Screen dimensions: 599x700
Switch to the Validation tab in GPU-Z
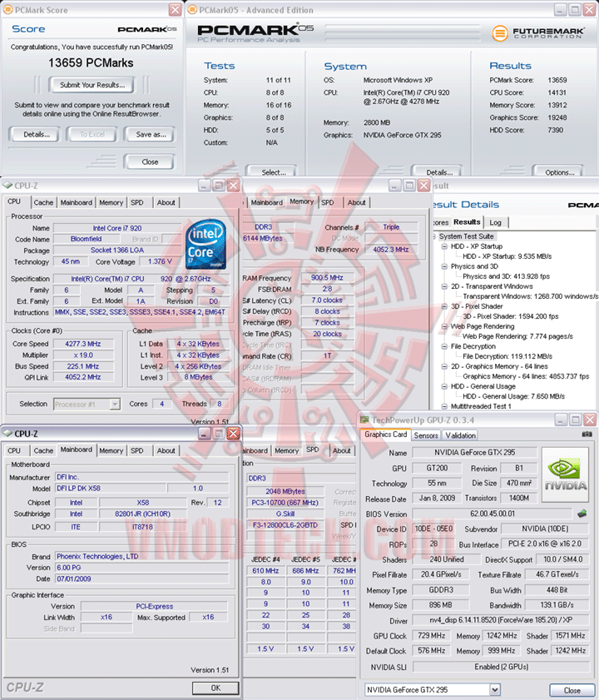460,435
